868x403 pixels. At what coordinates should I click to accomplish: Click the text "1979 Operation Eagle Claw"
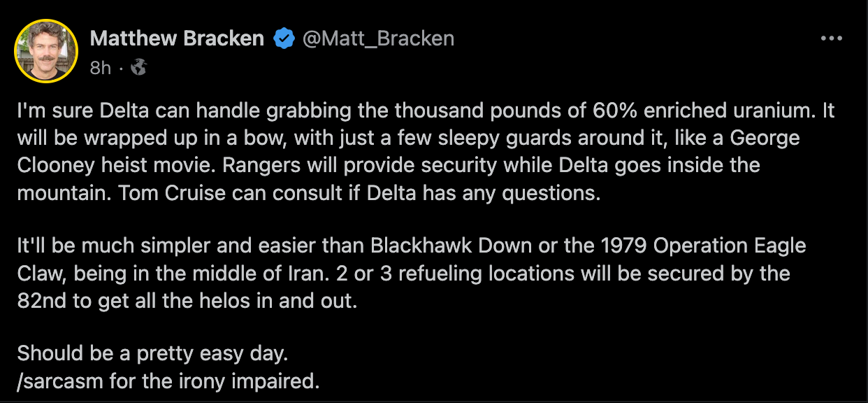point(709,247)
